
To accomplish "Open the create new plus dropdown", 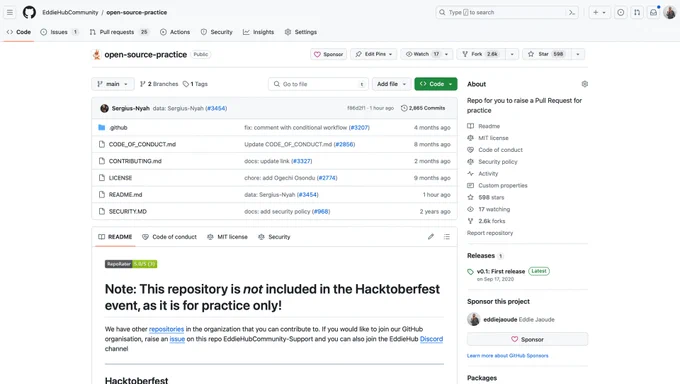I will pyautogui.click(x=599, y=13).
